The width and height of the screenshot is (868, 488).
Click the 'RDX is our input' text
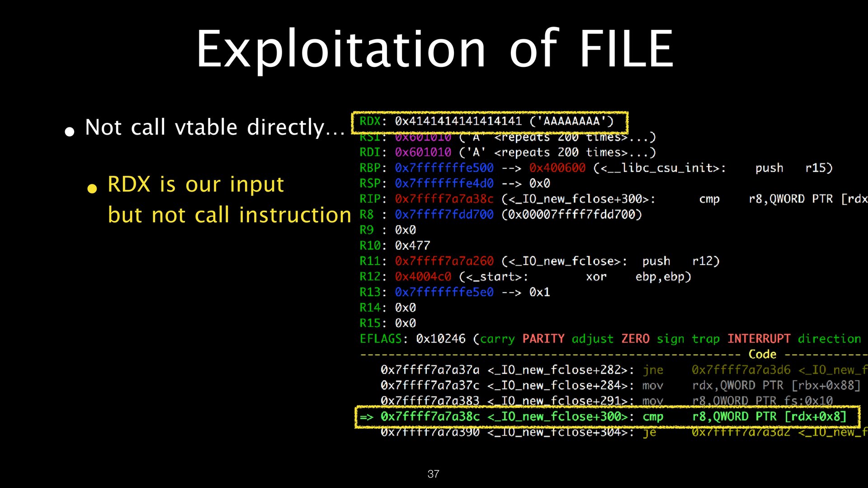click(x=195, y=184)
